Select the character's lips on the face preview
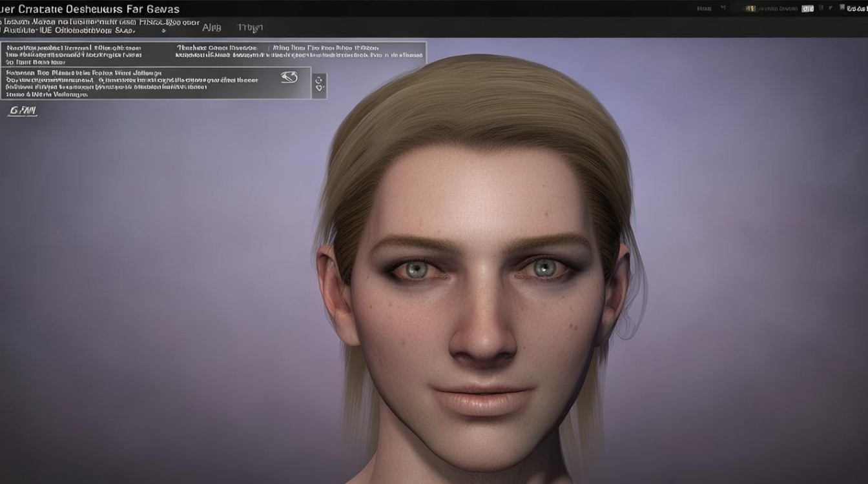The height and width of the screenshot is (484, 868). coord(483,399)
